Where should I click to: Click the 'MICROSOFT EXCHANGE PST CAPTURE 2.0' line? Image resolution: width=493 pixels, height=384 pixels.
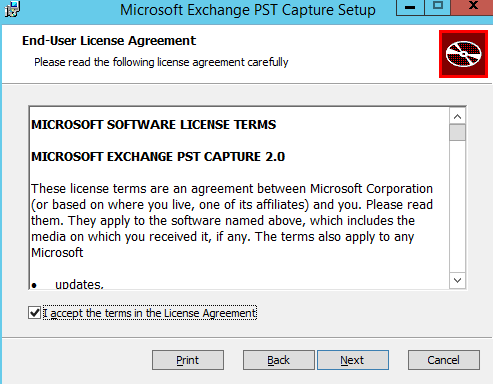point(158,157)
